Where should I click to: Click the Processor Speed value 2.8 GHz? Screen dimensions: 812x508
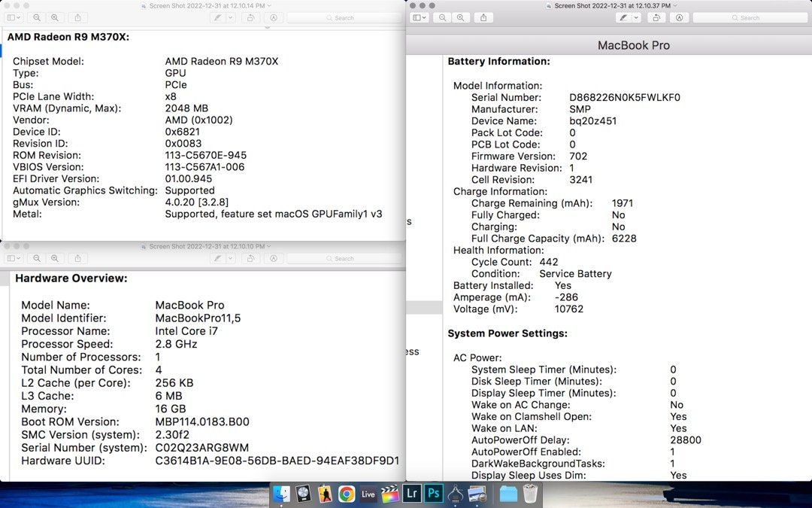click(x=176, y=344)
